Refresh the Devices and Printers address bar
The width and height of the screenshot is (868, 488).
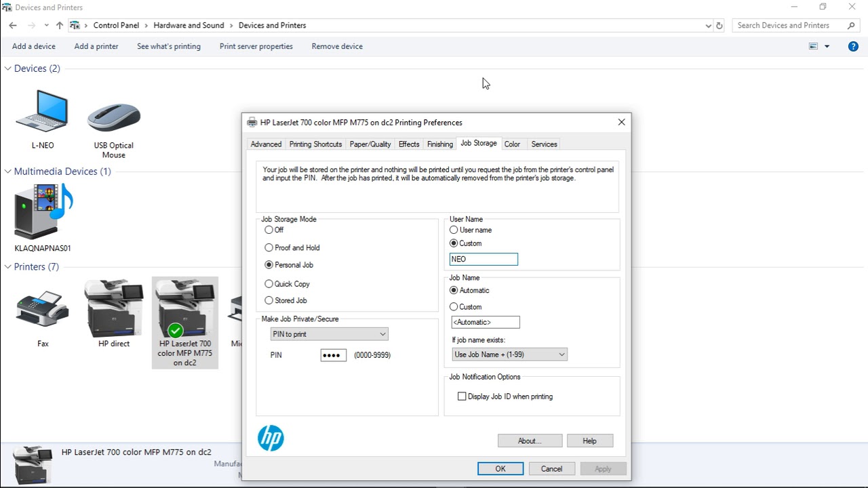719,25
